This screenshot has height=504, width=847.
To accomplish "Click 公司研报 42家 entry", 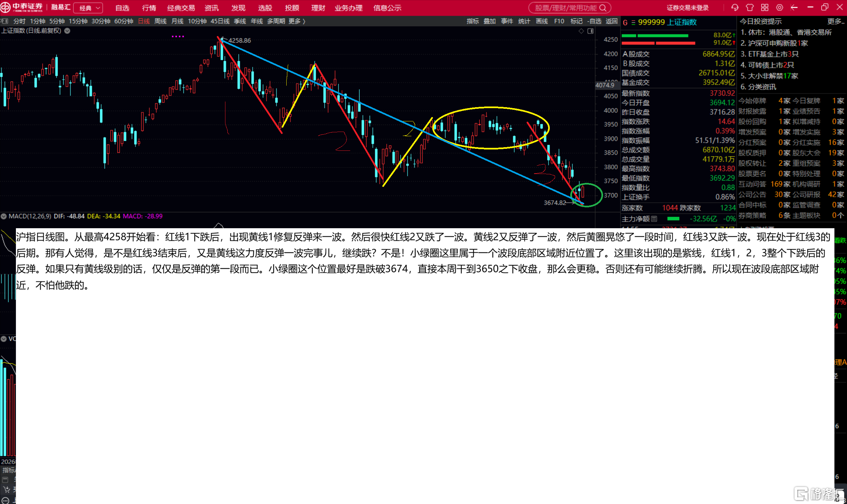I will 819,194.
